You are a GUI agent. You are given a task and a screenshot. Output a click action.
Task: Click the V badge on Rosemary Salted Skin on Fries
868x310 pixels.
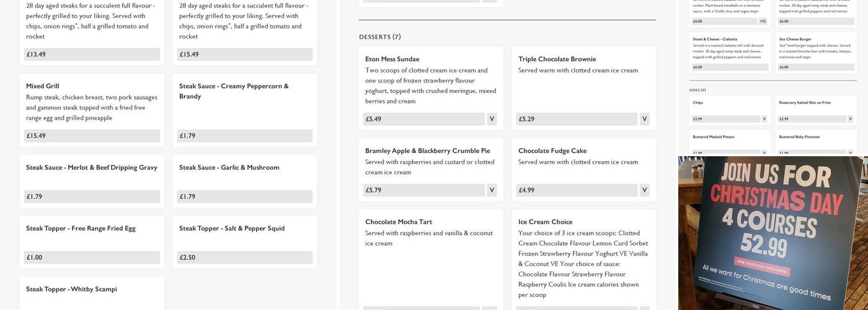(x=850, y=119)
